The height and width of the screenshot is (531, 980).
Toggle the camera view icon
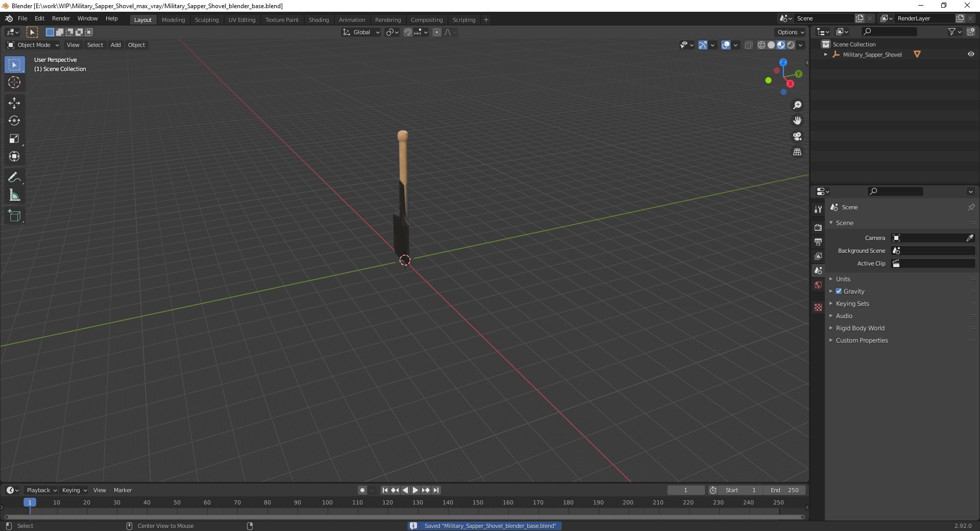[x=797, y=136]
